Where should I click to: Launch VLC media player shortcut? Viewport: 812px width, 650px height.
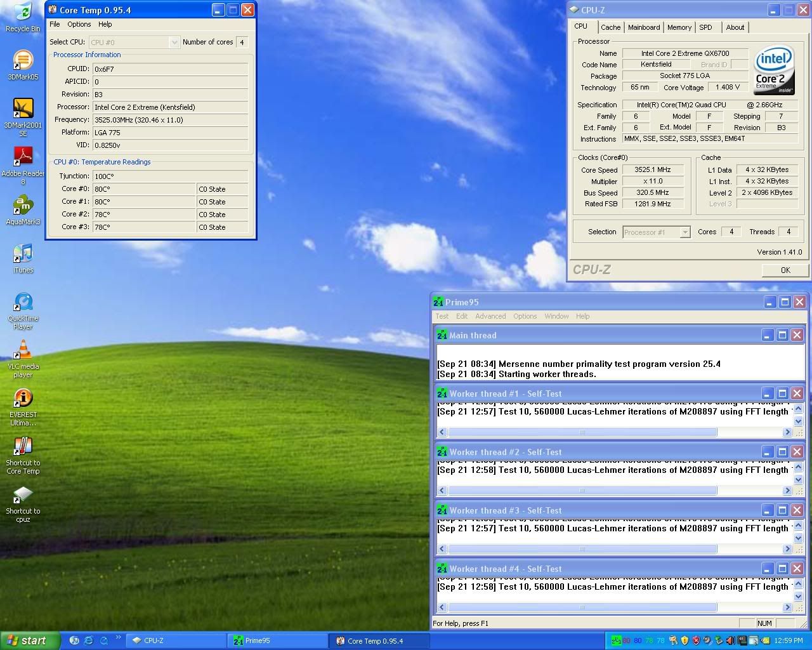click(x=23, y=359)
